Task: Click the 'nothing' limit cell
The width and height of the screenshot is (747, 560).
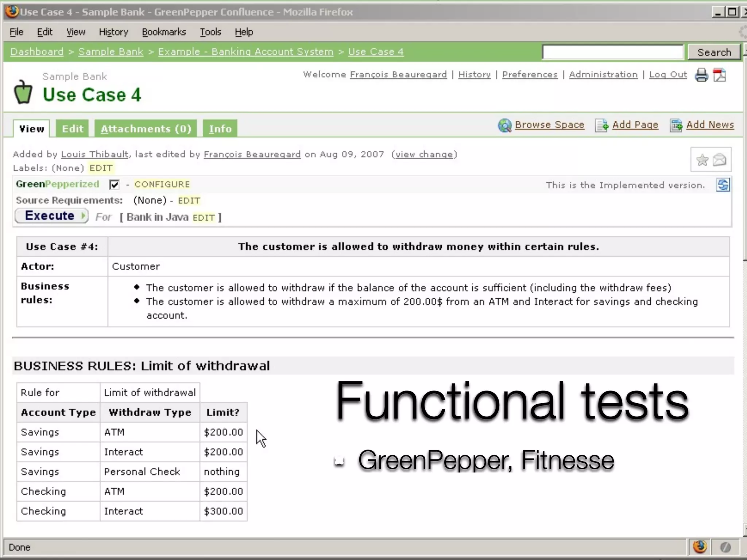Action: click(224, 471)
